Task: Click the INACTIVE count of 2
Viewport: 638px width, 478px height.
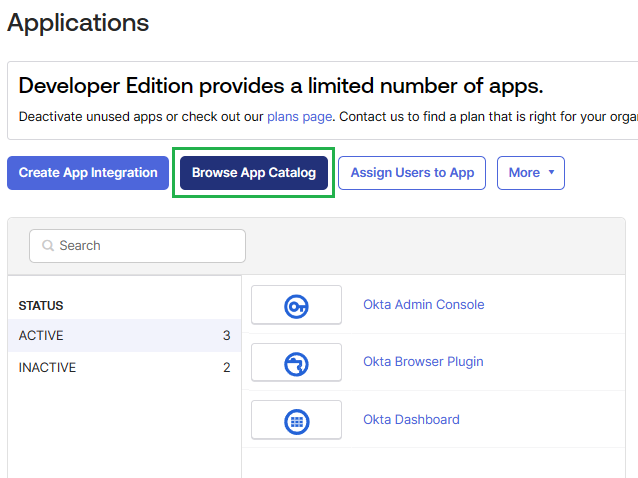Action: (x=227, y=368)
